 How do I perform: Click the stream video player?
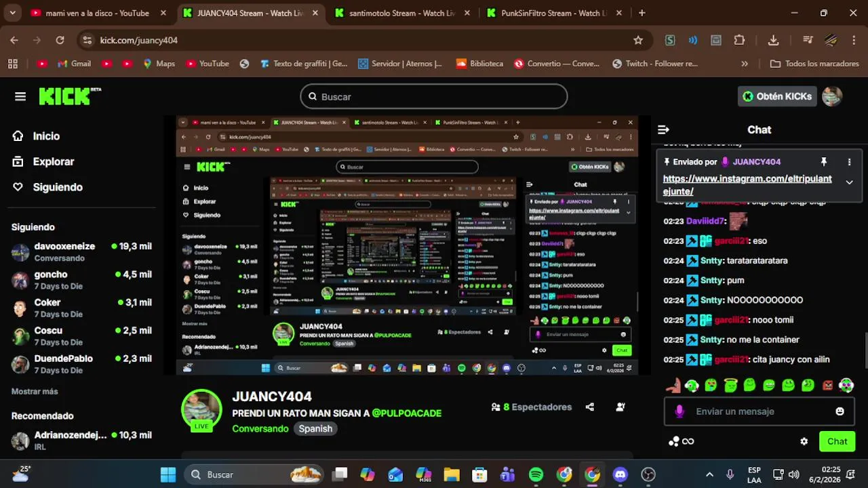point(407,245)
